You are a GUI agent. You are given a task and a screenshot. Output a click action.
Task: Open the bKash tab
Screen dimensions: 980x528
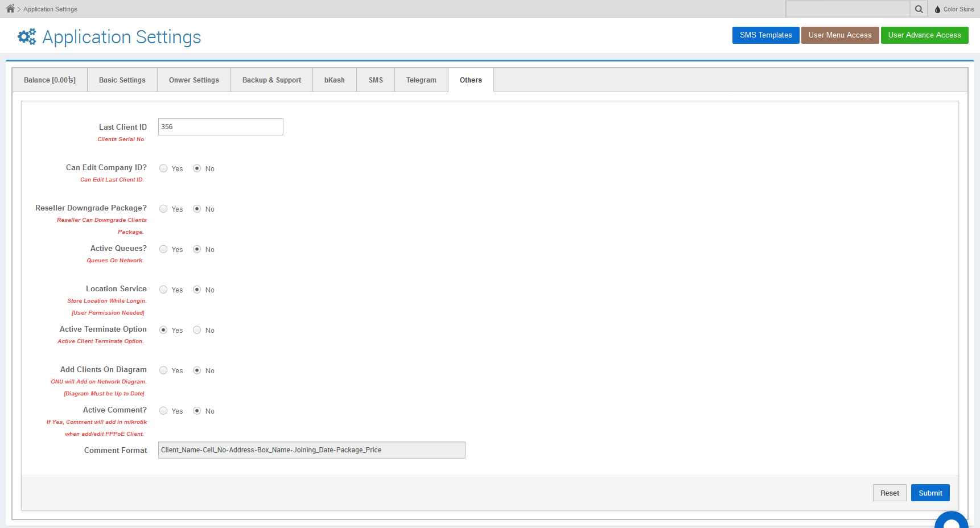point(335,80)
